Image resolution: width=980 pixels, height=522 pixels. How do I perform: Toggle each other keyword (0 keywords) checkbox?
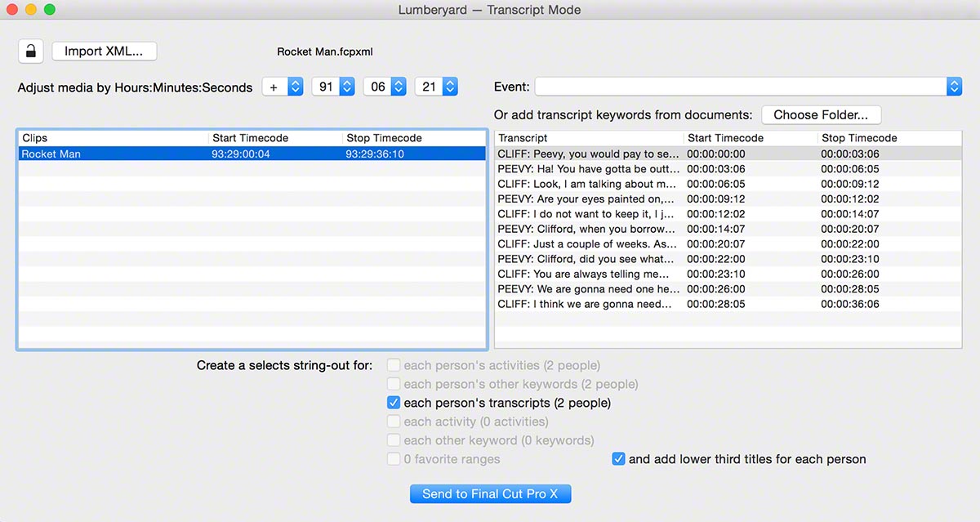tap(394, 440)
